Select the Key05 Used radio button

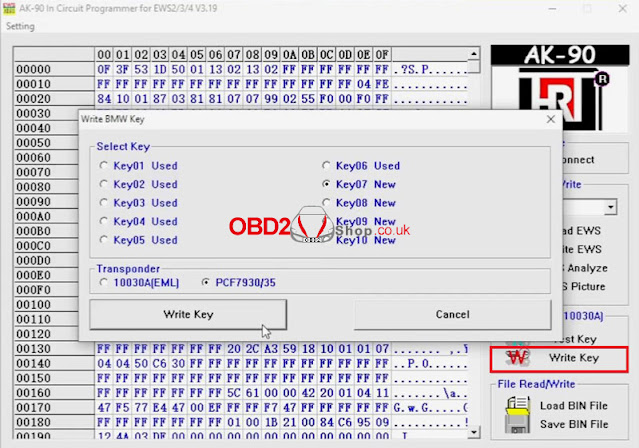click(x=104, y=240)
